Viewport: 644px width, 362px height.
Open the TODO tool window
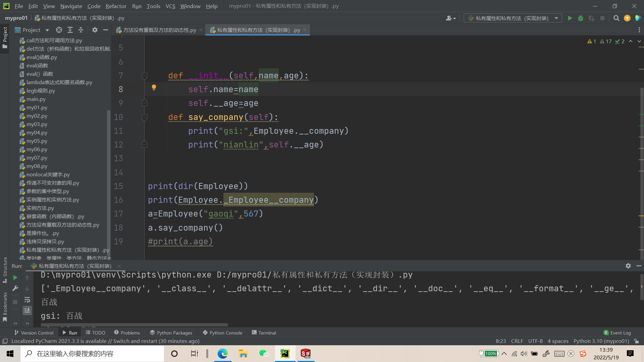pyautogui.click(x=95, y=333)
